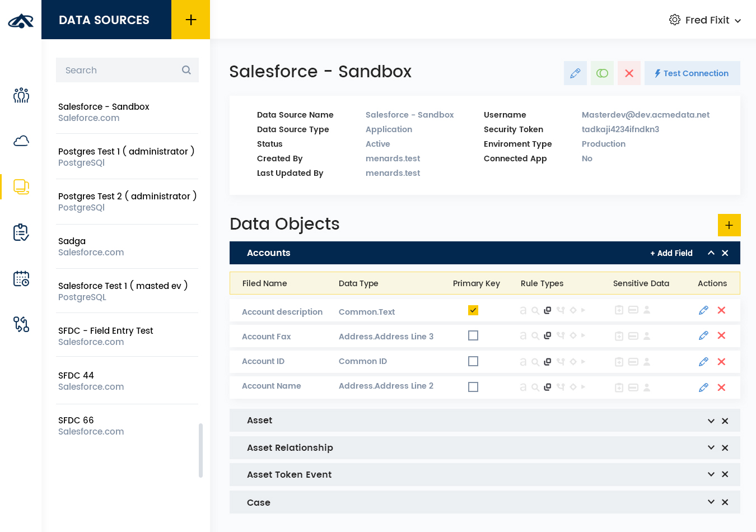
Task: Click the Test Connection button
Action: 692,73
